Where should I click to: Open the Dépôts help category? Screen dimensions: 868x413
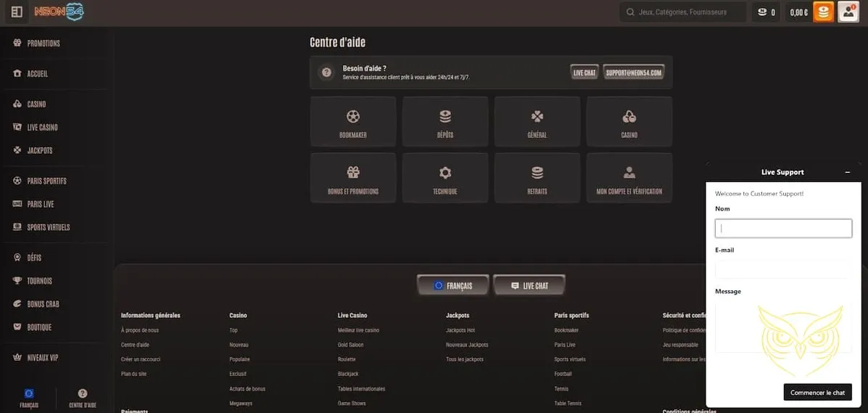point(445,122)
